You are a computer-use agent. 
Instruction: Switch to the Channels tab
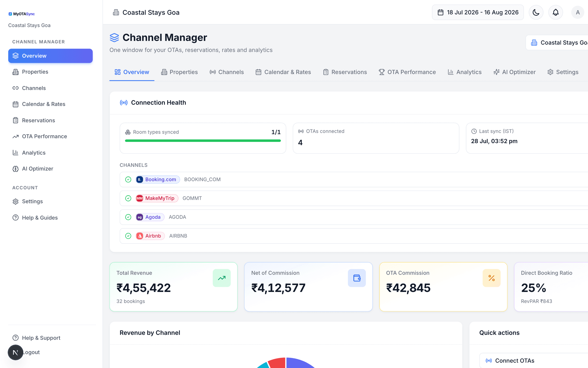click(227, 72)
